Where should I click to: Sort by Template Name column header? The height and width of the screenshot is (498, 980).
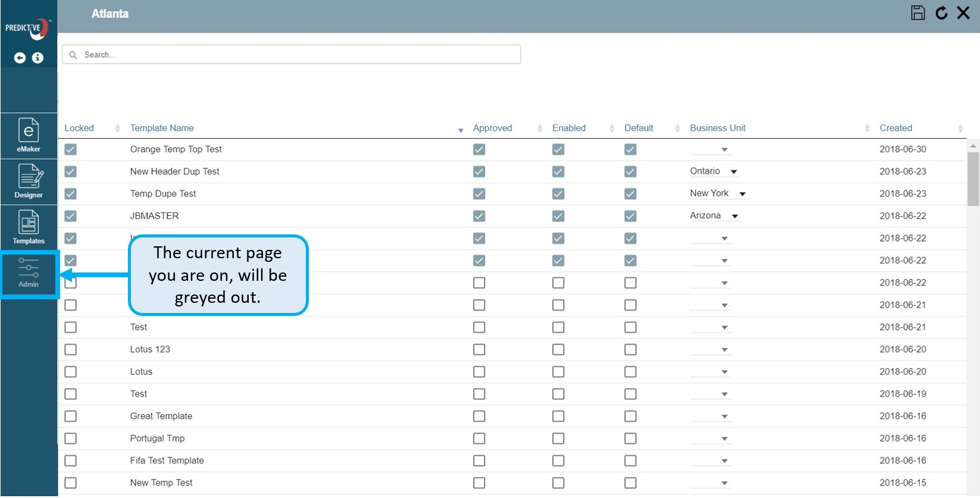[x=162, y=128]
